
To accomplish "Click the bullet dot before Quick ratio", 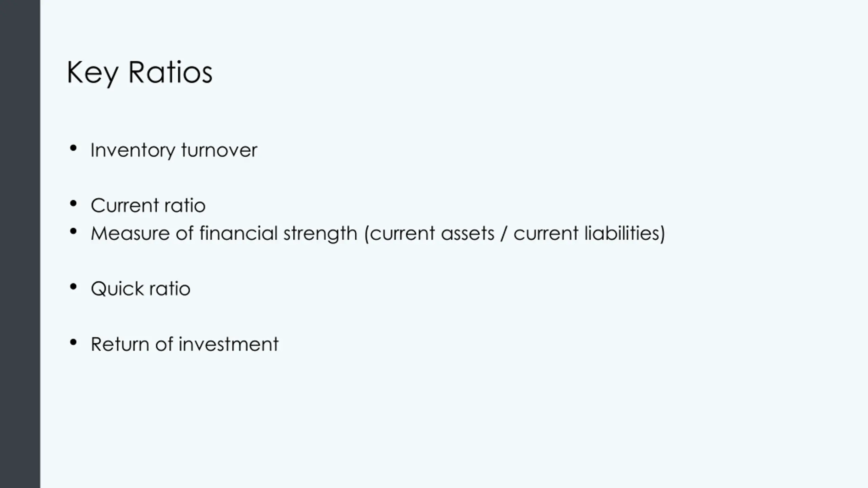I will [73, 287].
